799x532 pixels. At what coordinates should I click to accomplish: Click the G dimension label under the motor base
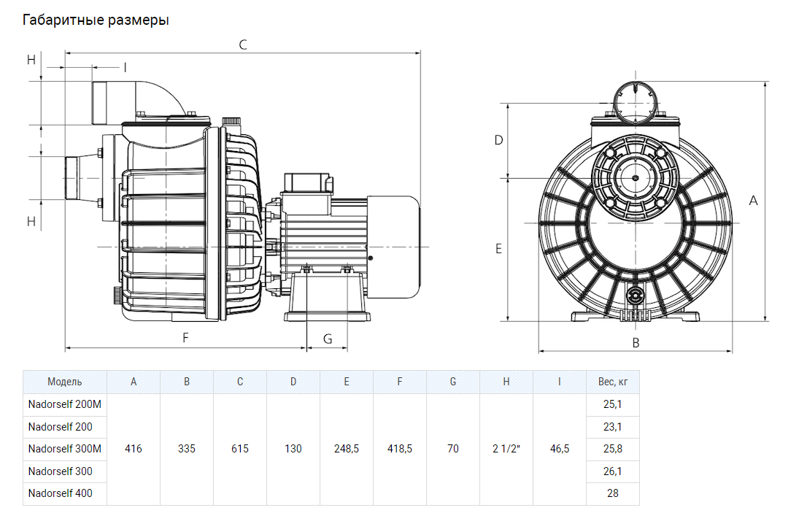[x=328, y=339]
